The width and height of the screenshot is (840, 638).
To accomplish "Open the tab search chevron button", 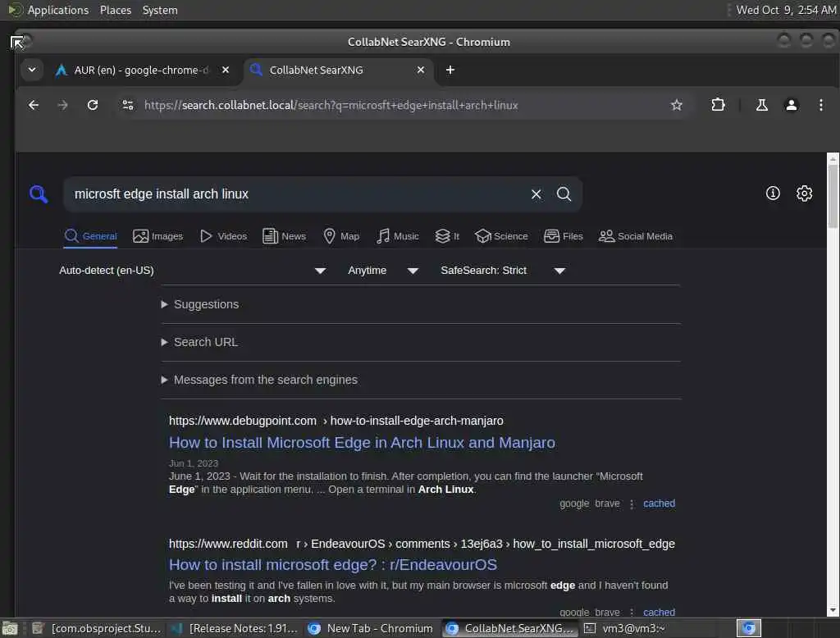I will coord(32,70).
